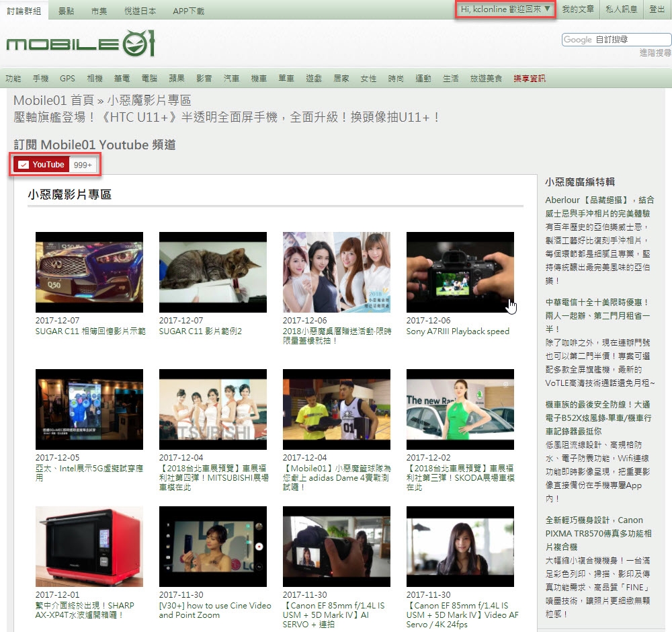Open SHARP AX-XP4T水波爐開箱 title

(85, 610)
